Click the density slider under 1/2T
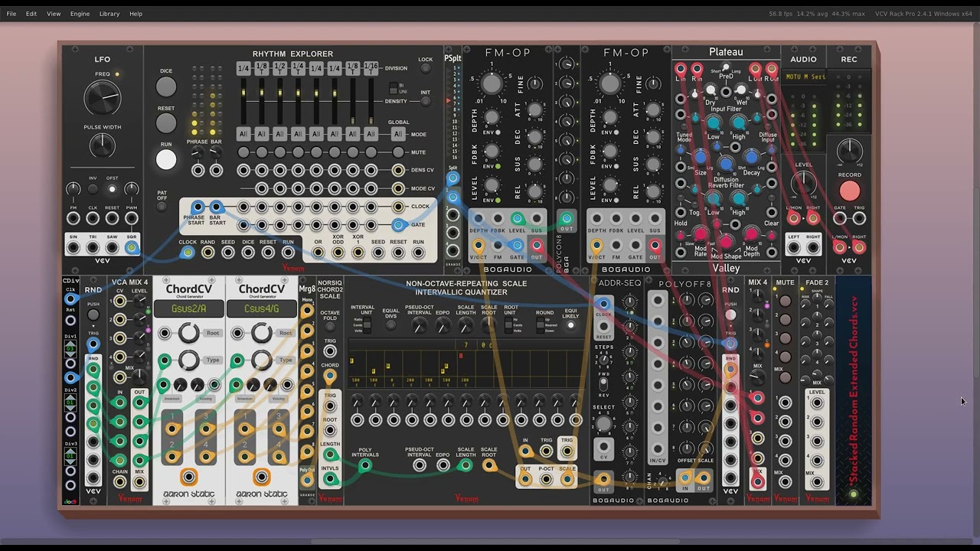980x551 pixels. pos(279,102)
